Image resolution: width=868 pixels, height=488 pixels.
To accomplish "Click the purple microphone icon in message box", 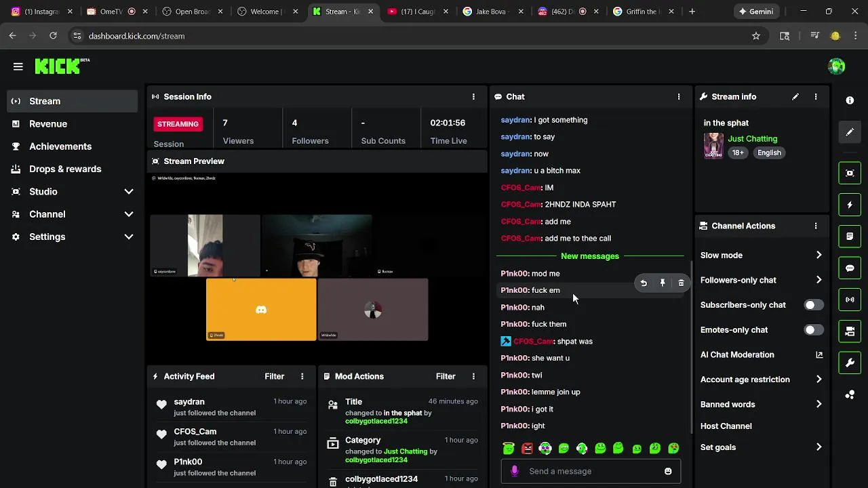I will tap(515, 471).
